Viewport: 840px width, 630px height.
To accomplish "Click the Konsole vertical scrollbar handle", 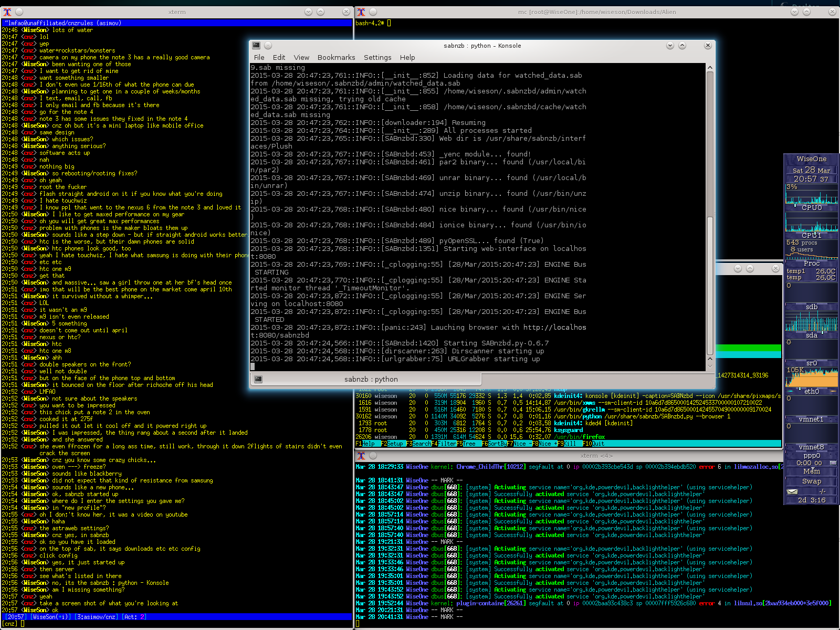I will pos(710,286).
